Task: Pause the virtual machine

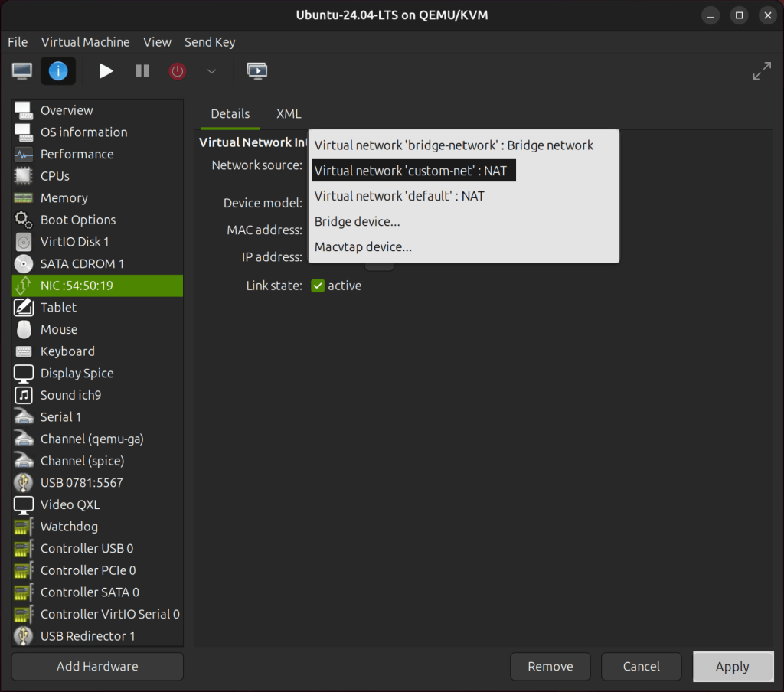Action: click(142, 70)
